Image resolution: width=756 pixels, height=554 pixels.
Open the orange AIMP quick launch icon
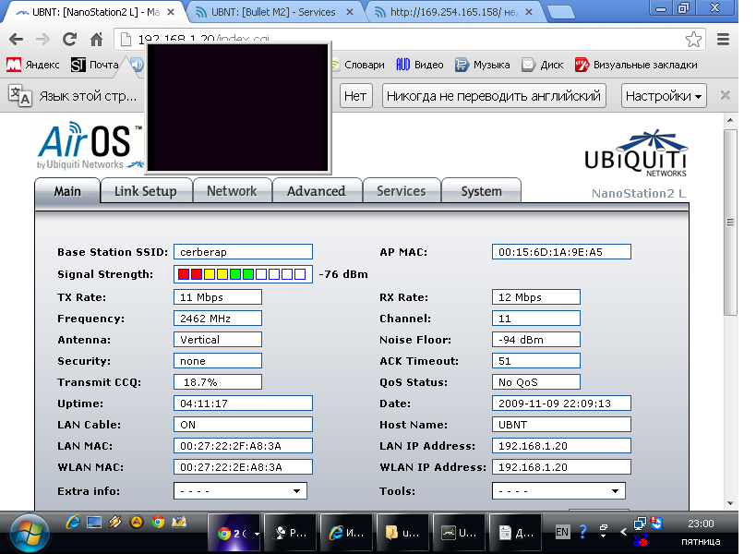point(137,522)
